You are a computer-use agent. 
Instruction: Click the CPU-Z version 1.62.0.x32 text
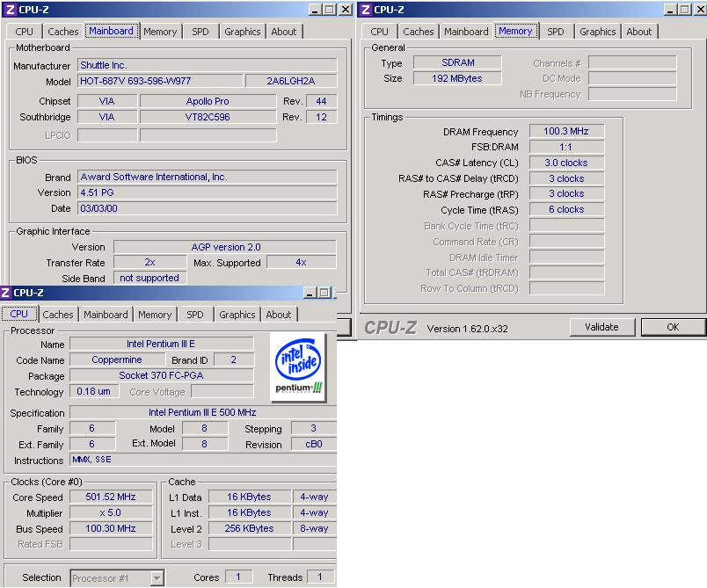pos(467,329)
